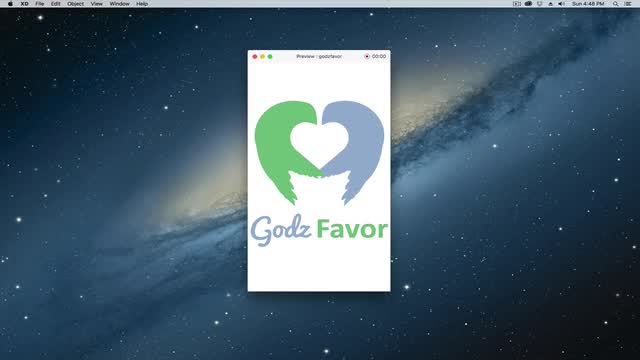The image size is (640, 360).
Task: Click the Godz Favor heart logo
Action: click(319, 153)
